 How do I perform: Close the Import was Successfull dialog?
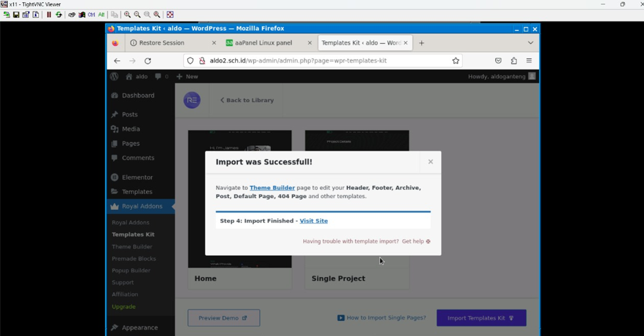431,162
